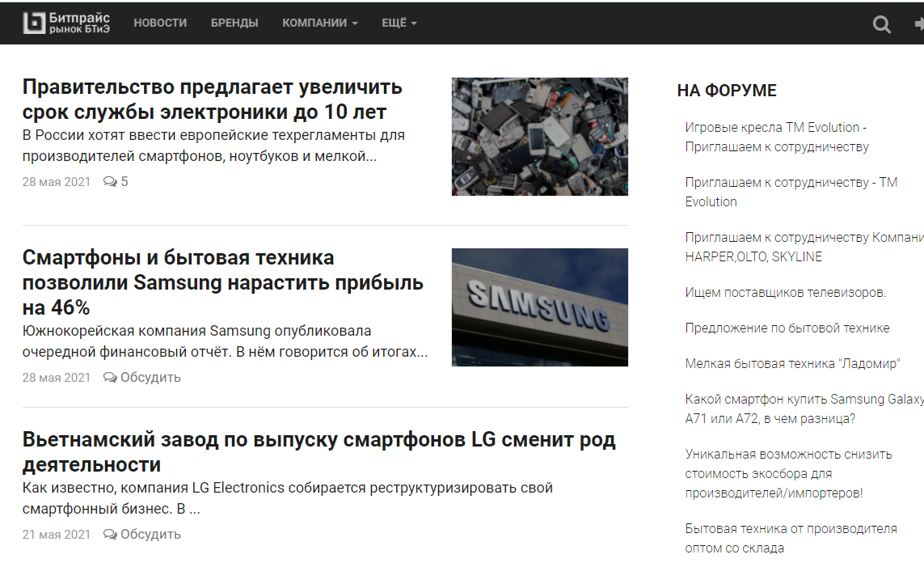Open the Бренды menu item
Screen dimensions: 924x563
click(234, 23)
